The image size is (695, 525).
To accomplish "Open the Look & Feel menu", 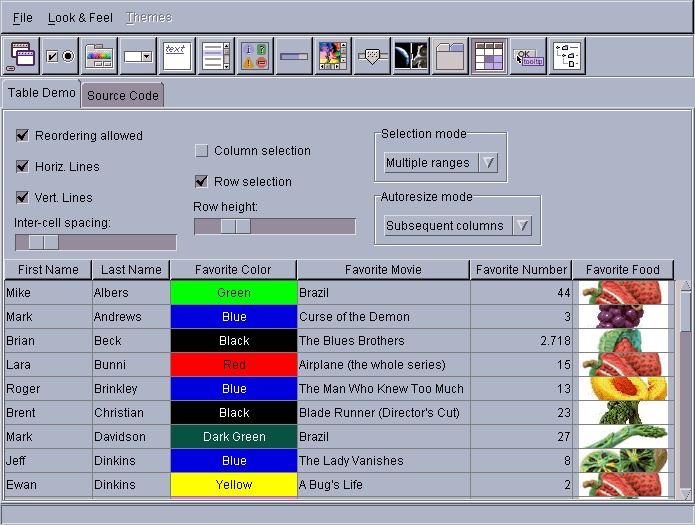I will click(x=80, y=18).
